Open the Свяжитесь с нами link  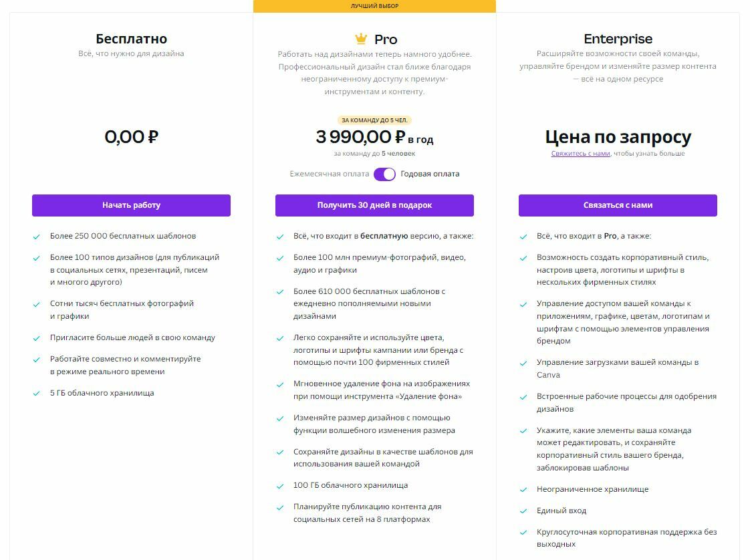pos(580,154)
